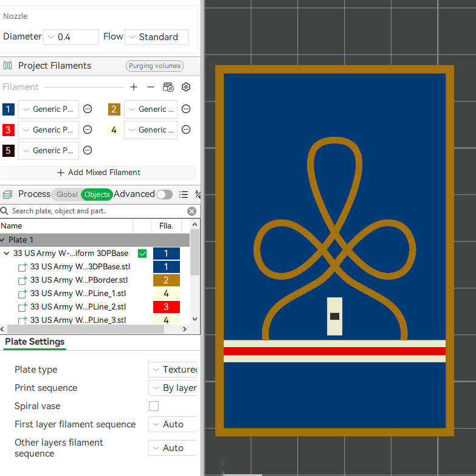Click the gold border of the model
This screenshot has height=476, width=476.
click(x=334, y=69)
